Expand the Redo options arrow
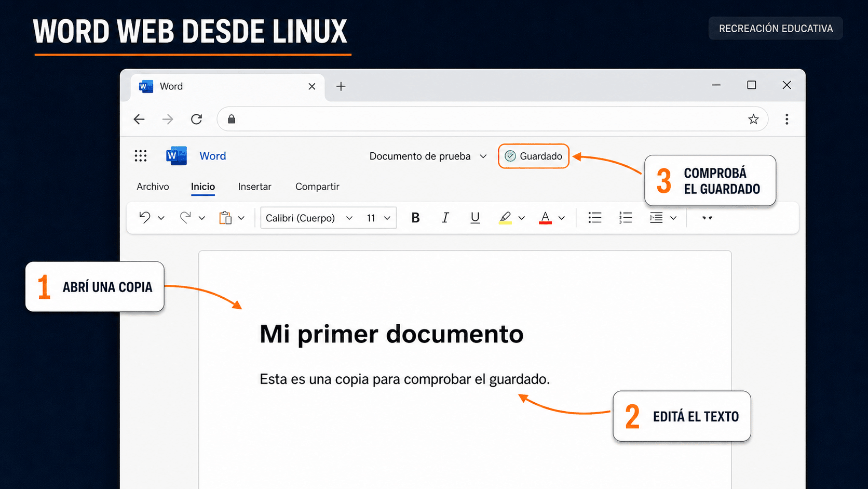The image size is (868, 489). (x=202, y=218)
